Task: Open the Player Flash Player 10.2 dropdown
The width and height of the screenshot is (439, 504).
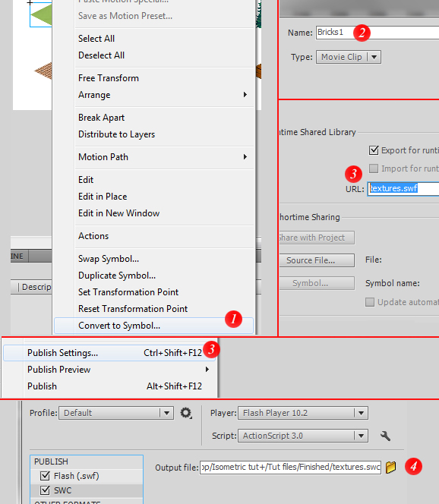Action: tap(303, 413)
